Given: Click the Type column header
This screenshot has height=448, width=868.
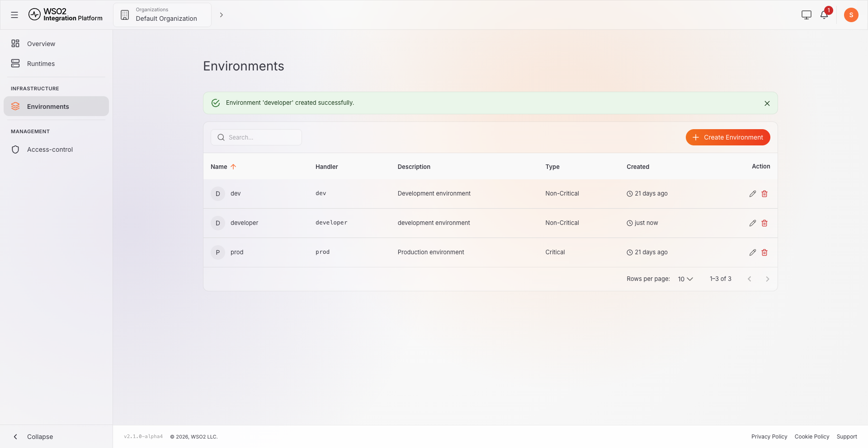Looking at the screenshot, I should [x=552, y=167].
